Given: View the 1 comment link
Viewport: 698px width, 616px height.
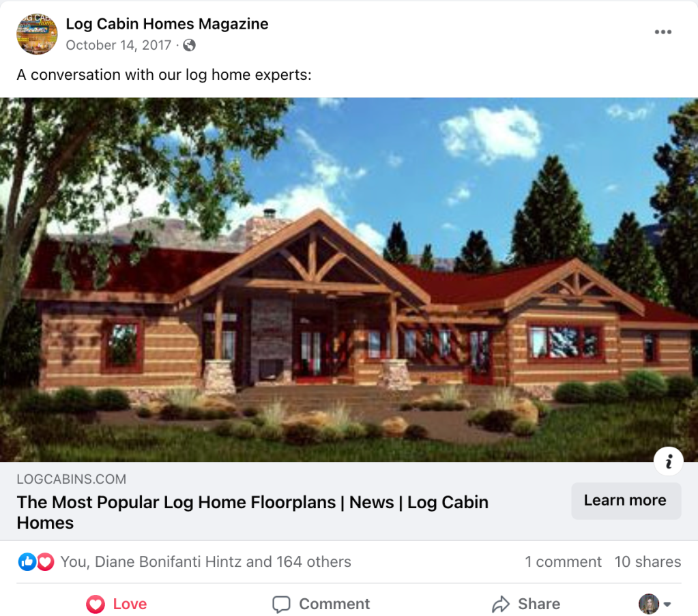Looking at the screenshot, I should pyautogui.click(x=563, y=561).
